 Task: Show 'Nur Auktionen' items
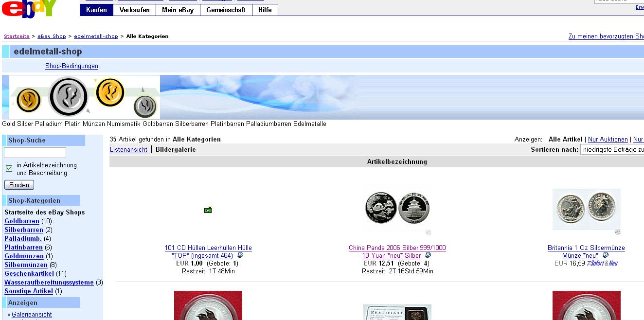pyautogui.click(x=608, y=140)
